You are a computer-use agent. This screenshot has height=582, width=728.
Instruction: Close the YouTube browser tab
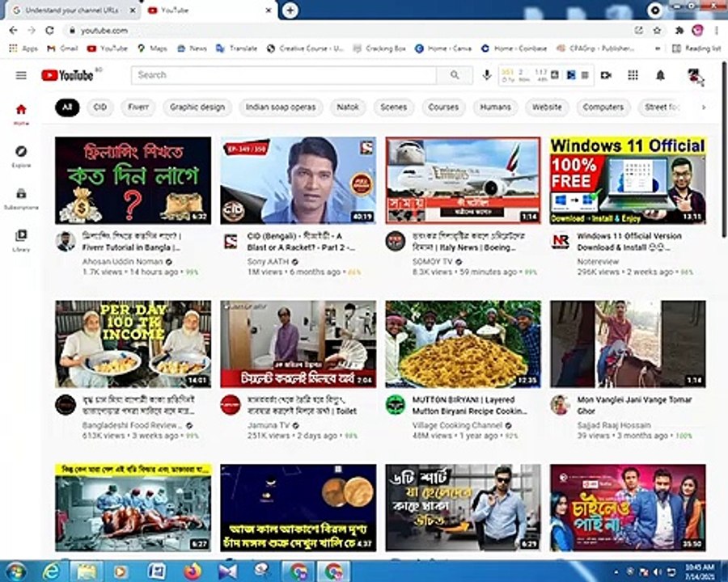click(x=268, y=11)
